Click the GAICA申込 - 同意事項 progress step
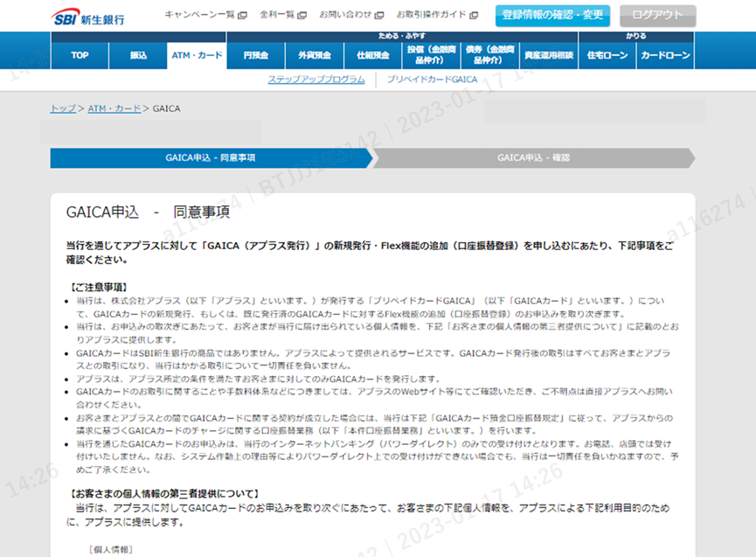Viewport: 756px width, 557px height. tap(211, 157)
